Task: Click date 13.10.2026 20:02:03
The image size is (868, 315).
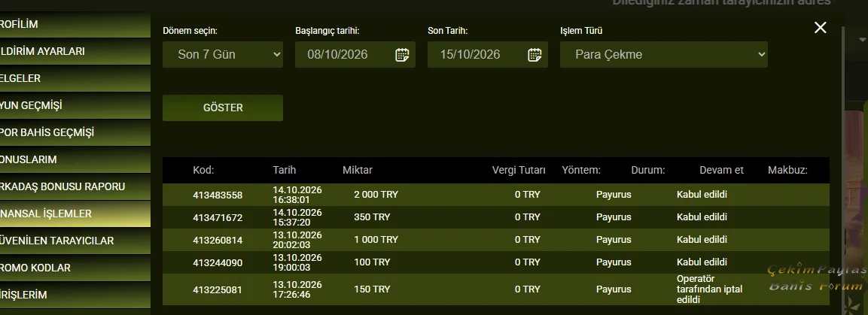Action: click(x=297, y=241)
